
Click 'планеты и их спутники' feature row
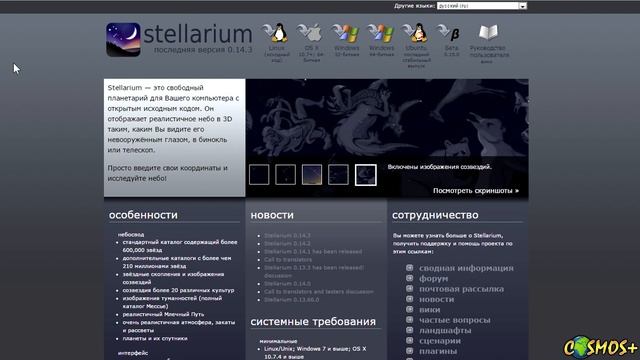pyautogui.click(x=155, y=338)
